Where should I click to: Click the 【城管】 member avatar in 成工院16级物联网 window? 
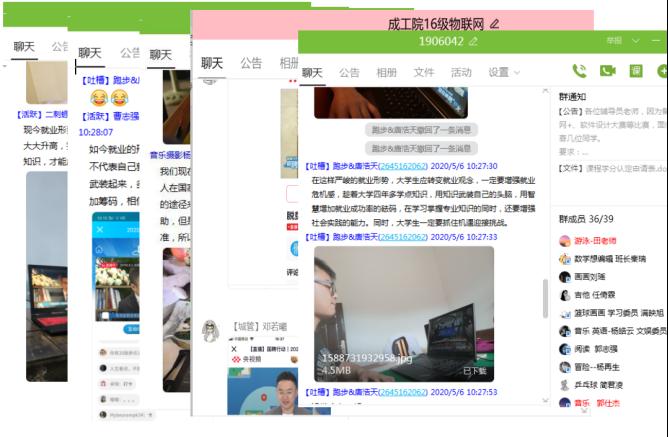click(x=210, y=331)
